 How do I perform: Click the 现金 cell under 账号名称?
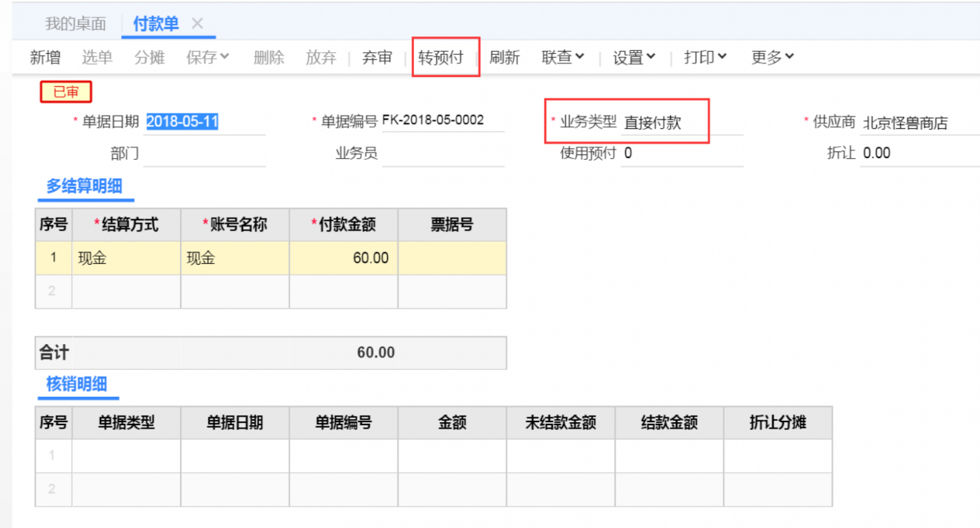pos(235,258)
